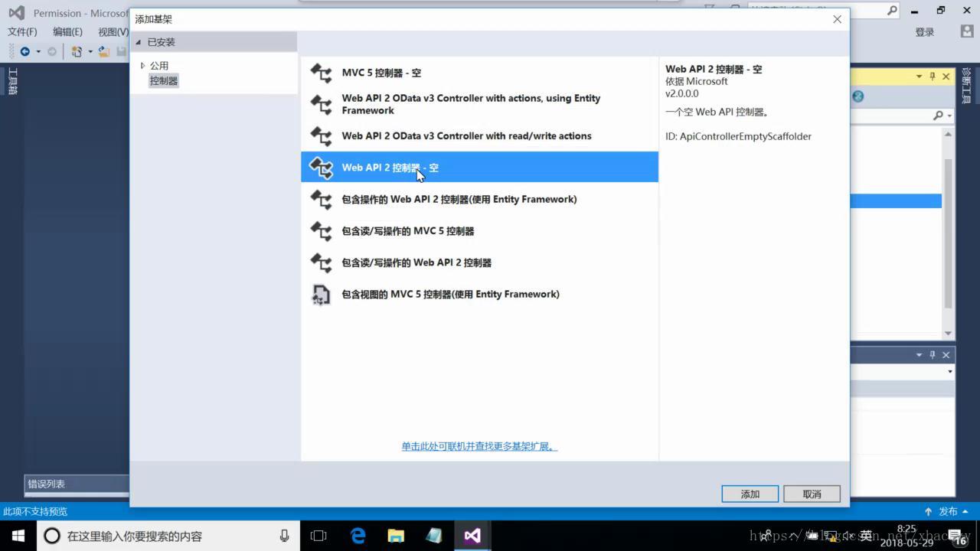The image size is (980, 551).
Task: Select 包含读/写操作的 Web API 2 控制器
Action: coord(479,262)
